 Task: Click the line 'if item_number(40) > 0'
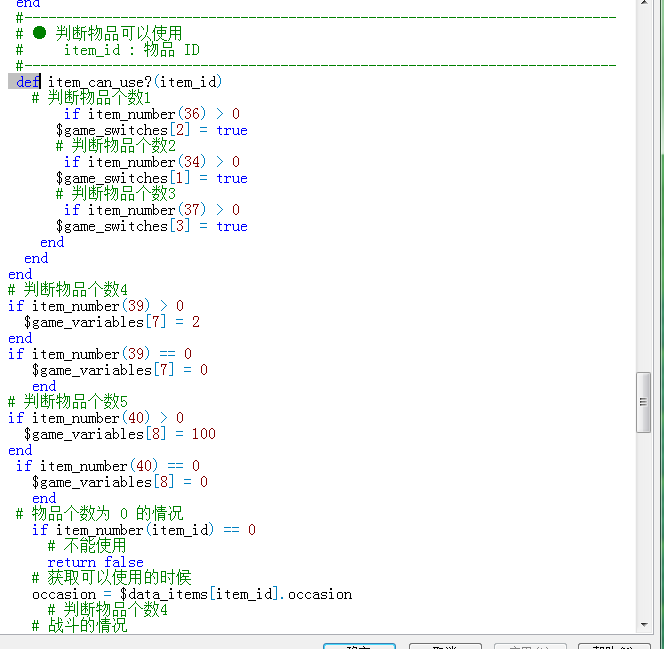[96, 418]
